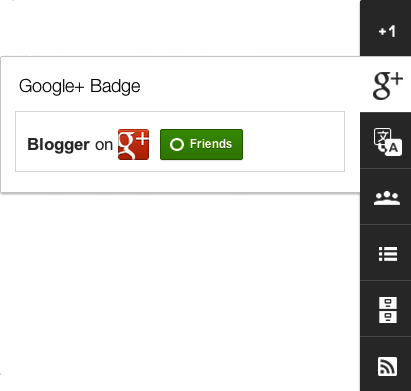The width and height of the screenshot is (411, 391).
Task: Click panel margin beneath the badge frame
Action: pos(180,182)
